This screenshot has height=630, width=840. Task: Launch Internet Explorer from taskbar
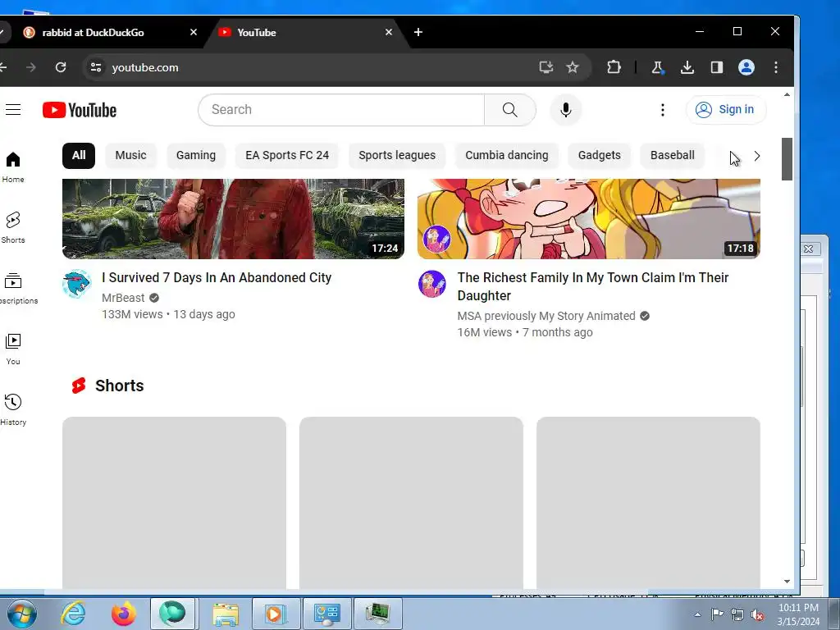tap(73, 614)
